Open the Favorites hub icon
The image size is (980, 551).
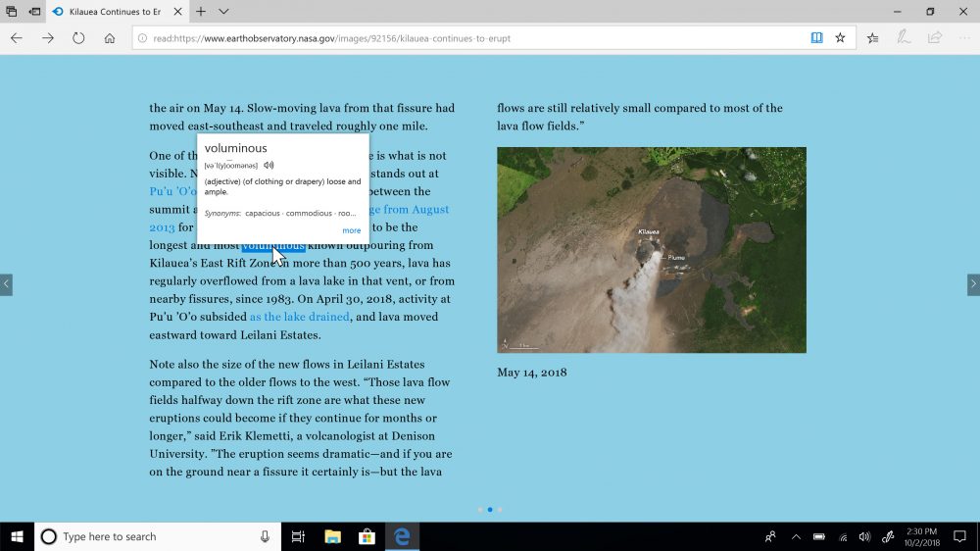[873, 38]
